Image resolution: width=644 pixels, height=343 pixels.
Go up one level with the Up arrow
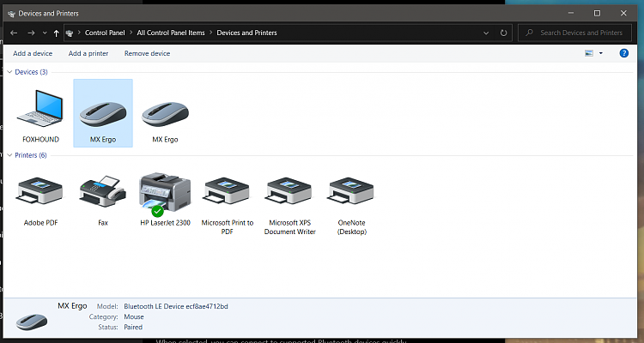click(x=57, y=33)
